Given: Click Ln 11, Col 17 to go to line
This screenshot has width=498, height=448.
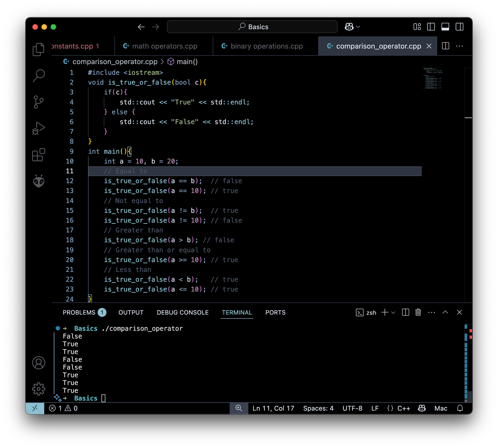Looking at the screenshot, I should [x=273, y=408].
